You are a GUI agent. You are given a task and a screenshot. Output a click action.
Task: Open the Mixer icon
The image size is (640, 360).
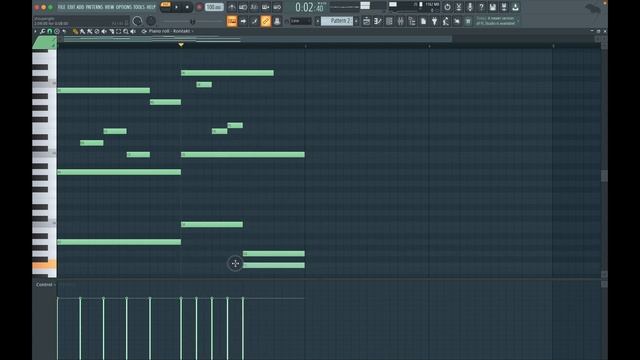(400, 21)
